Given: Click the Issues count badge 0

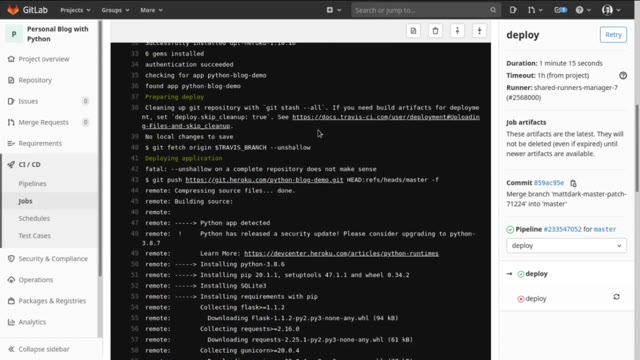Looking at the screenshot, I should coord(85,101).
